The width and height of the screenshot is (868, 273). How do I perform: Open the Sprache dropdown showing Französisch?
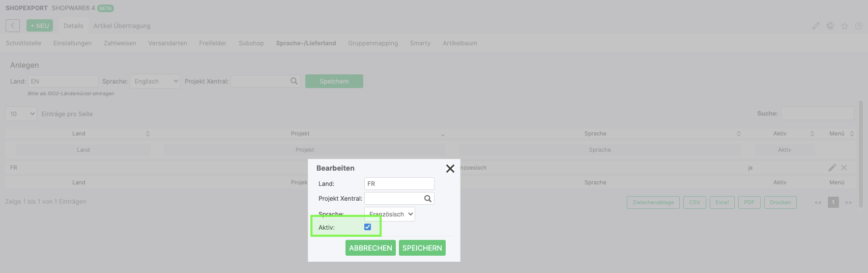pos(390,214)
